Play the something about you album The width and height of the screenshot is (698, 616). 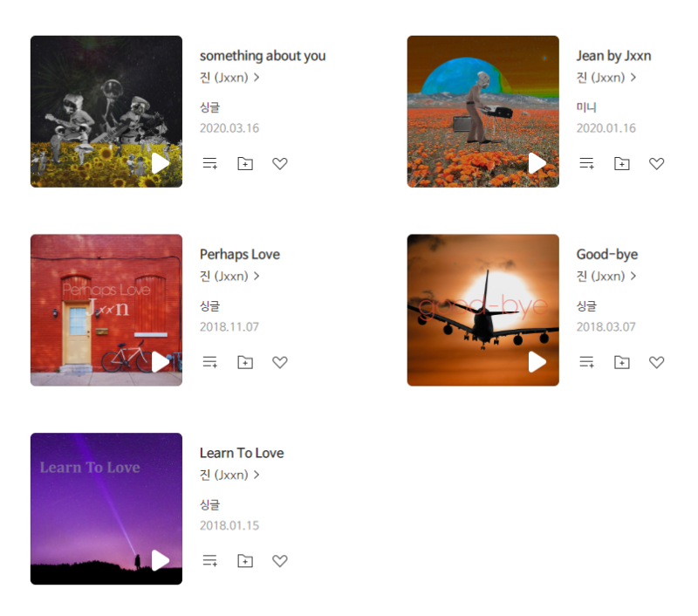(161, 163)
